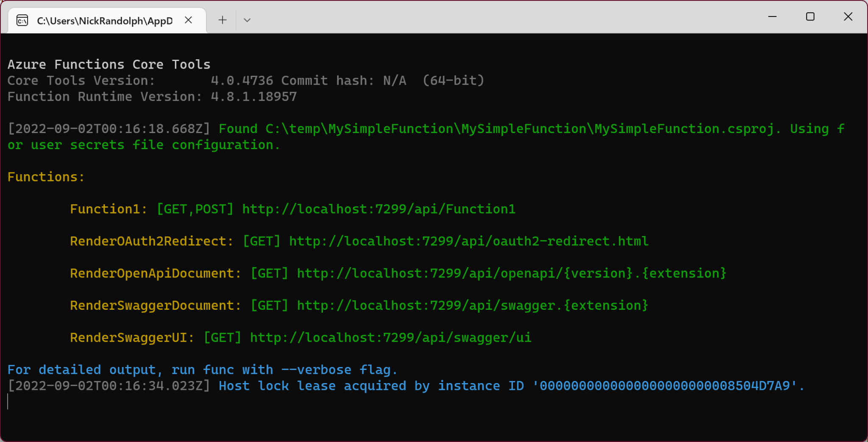The image size is (868, 442).
Task: Open a new terminal tab with the plus icon
Action: coord(222,20)
